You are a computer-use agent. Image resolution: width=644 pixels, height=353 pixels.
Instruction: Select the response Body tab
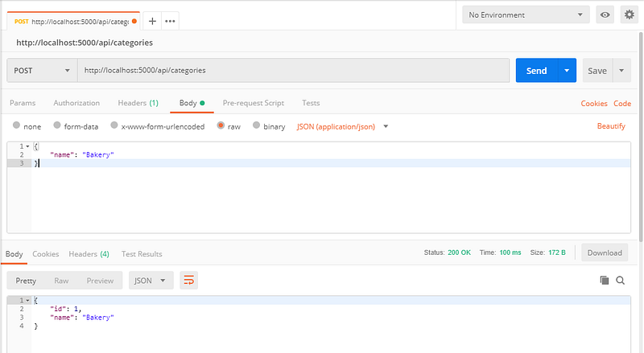[14, 254]
